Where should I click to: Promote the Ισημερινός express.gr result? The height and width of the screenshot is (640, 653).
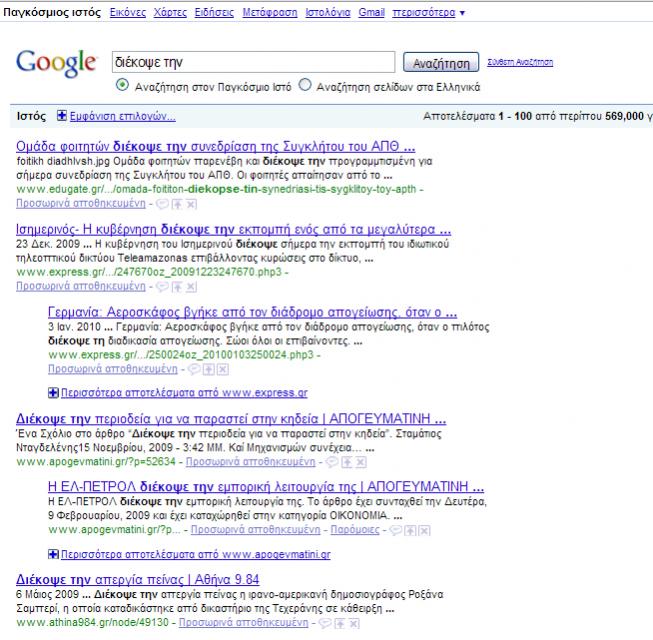pos(177,286)
